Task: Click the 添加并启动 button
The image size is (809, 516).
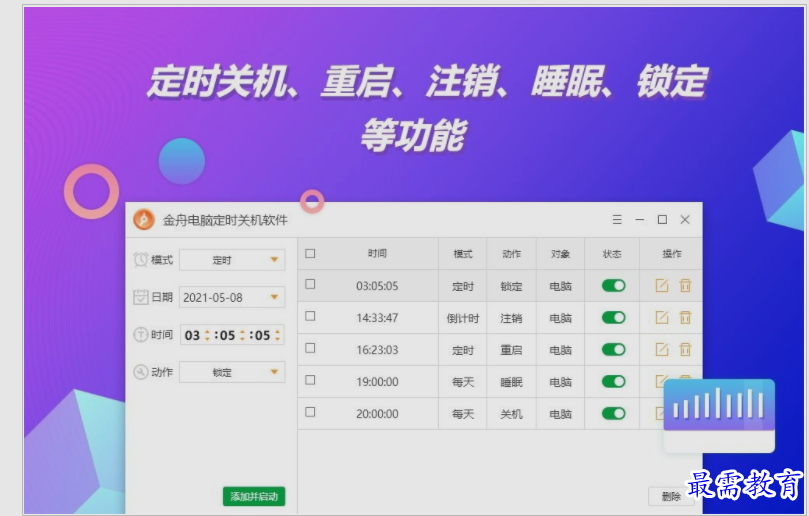Action: 254,496
